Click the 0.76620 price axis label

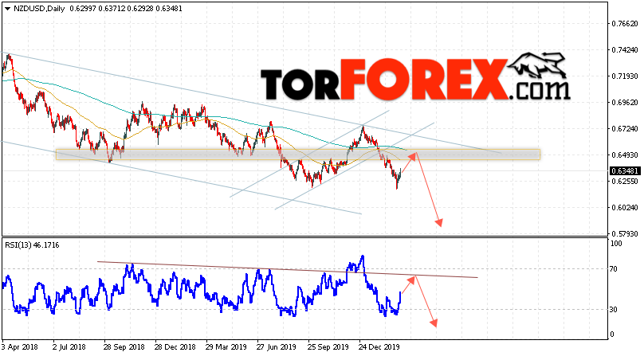pos(625,24)
